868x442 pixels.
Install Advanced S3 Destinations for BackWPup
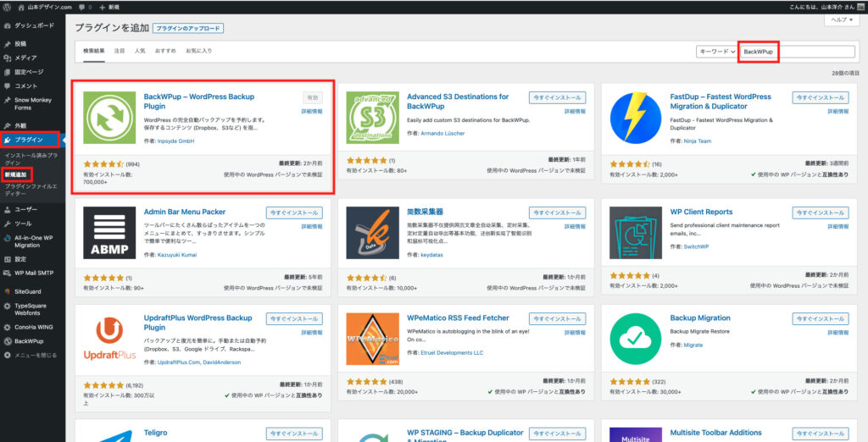click(557, 97)
